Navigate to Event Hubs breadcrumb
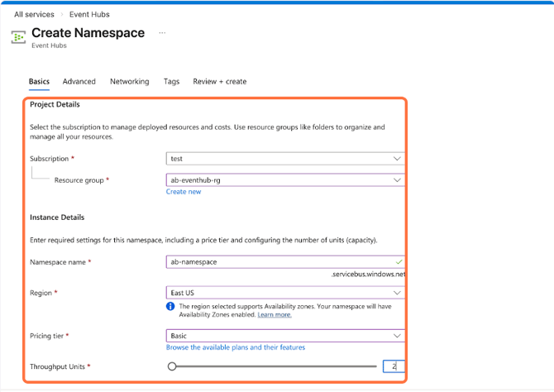 click(x=91, y=14)
